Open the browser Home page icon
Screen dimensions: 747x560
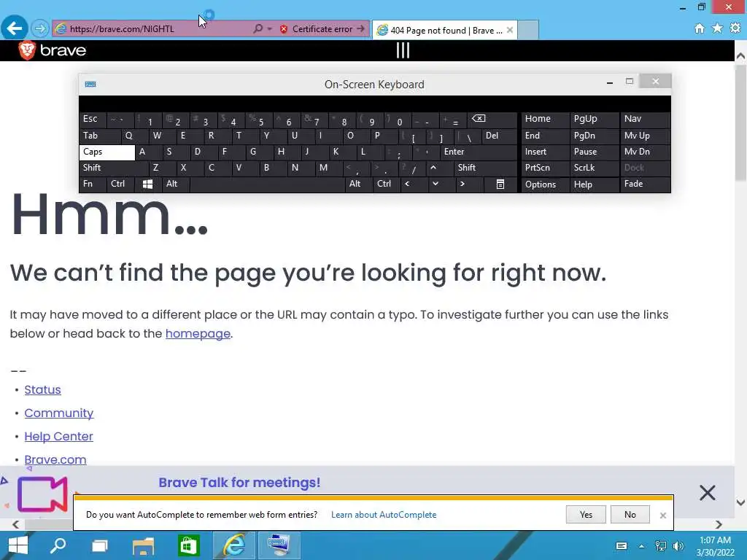(699, 28)
